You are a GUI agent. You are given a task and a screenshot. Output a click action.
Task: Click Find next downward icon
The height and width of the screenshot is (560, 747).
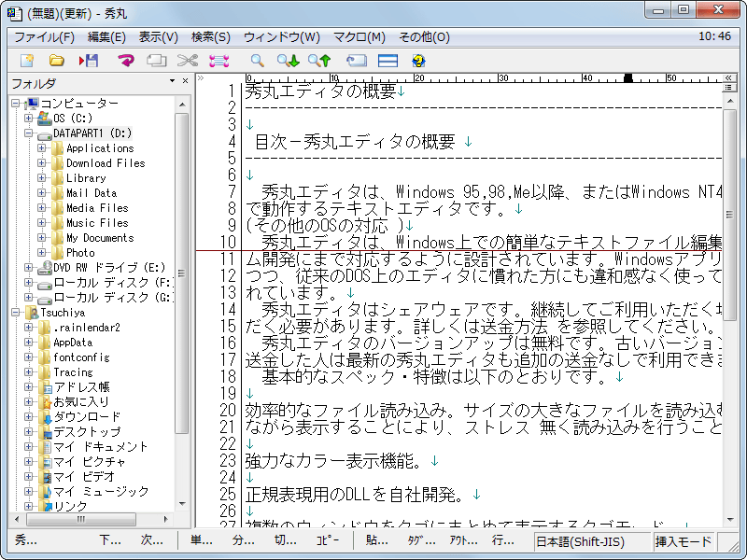(289, 61)
